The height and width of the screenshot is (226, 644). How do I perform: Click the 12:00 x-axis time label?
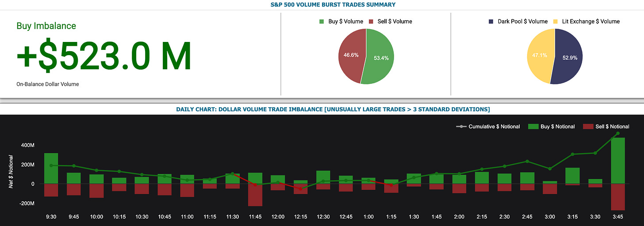[x=278, y=217]
